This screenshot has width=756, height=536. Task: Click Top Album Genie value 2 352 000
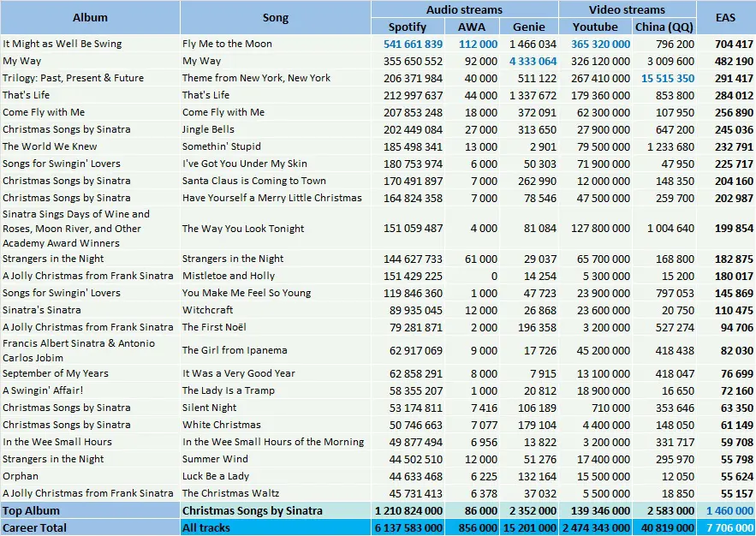pyautogui.click(x=533, y=510)
